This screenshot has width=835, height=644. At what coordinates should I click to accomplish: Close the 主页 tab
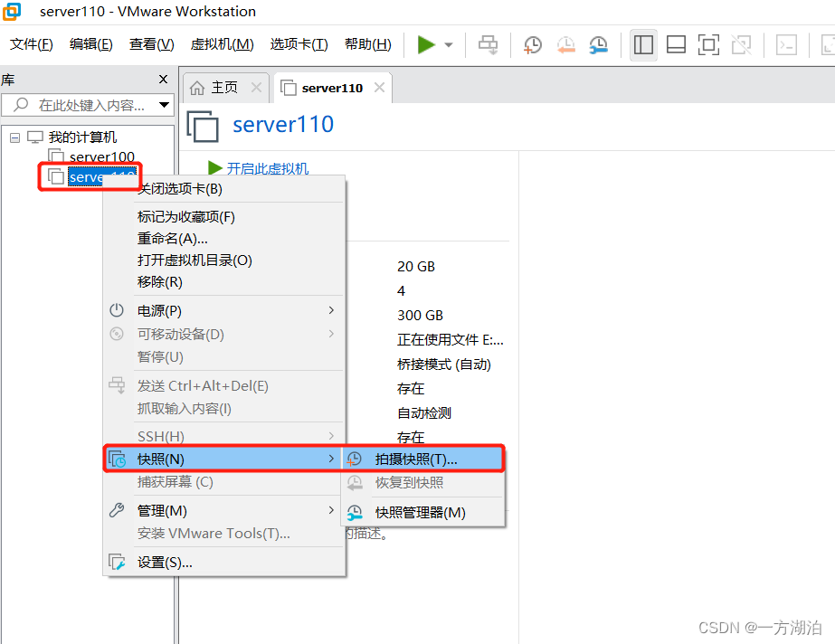[x=256, y=88]
